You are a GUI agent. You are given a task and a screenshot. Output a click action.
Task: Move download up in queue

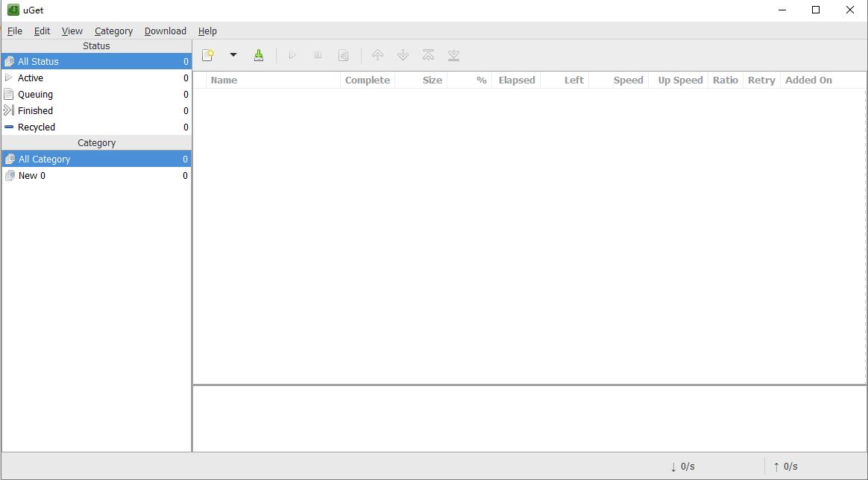tap(377, 54)
